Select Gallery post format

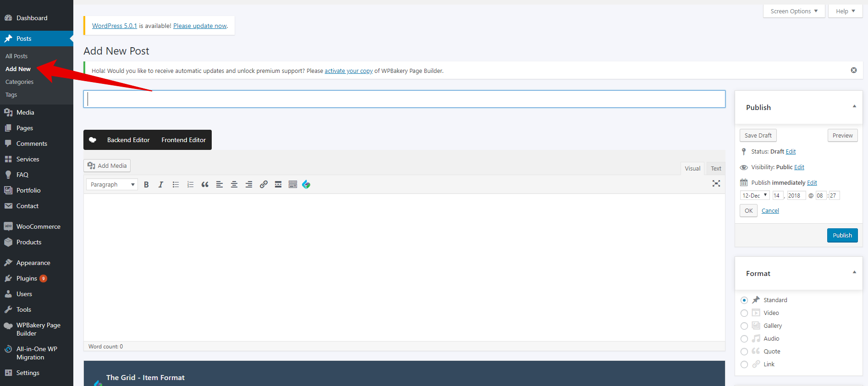coord(744,326)
